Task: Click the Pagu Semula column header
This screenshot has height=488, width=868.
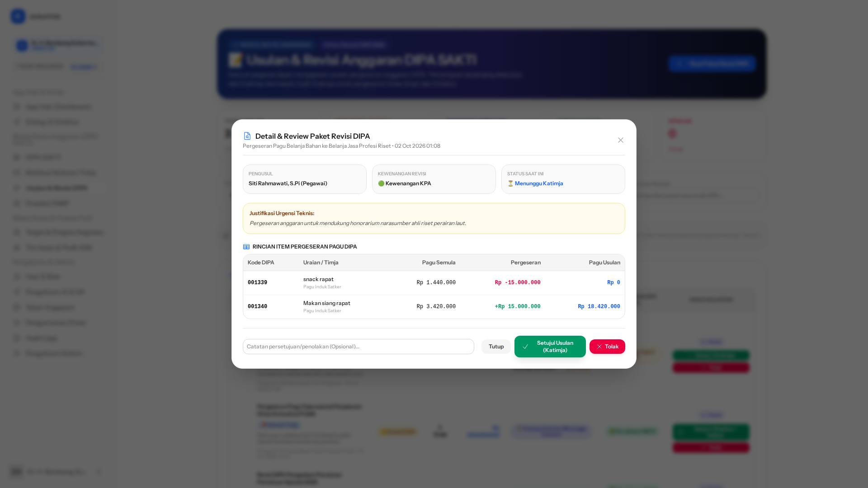Action: 439,263
